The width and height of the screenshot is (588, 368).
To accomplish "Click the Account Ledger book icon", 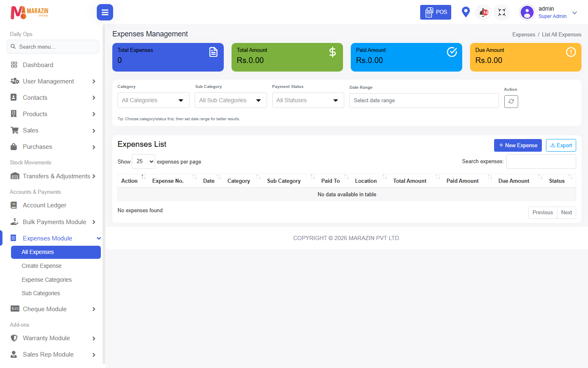I will [x=14, y=205].
